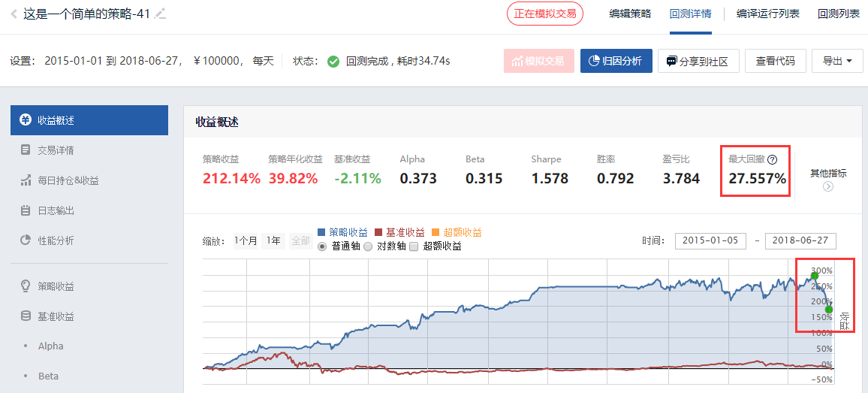868x393 pixels.
Task: Click the 基准收益 value -2.11%
Action: (x=357, y=179)
